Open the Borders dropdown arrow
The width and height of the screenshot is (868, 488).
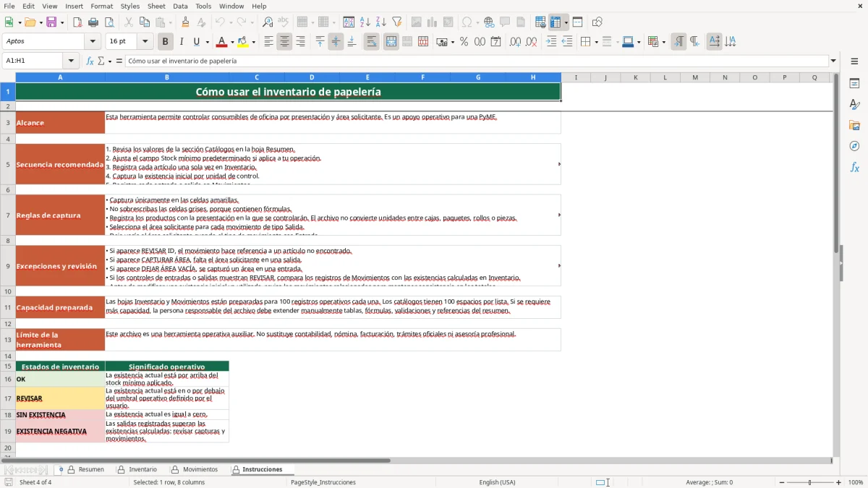click(x=596, y=42)
